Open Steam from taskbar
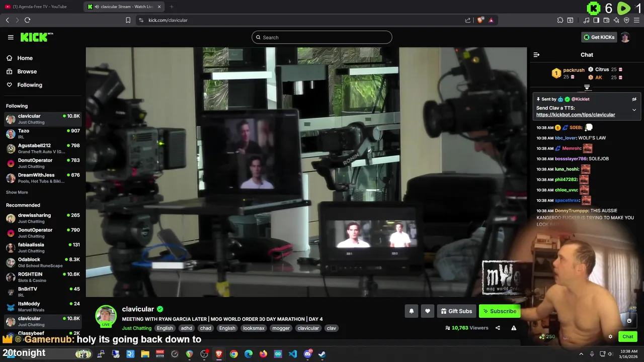This screenshot has height=362, width=644. 322,354
